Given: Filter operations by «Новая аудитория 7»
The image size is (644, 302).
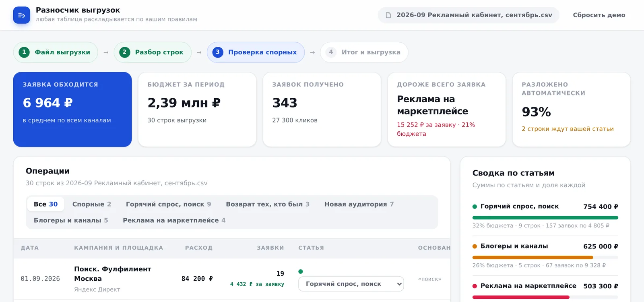Looking at the screenshot, I should coord(359,204).
